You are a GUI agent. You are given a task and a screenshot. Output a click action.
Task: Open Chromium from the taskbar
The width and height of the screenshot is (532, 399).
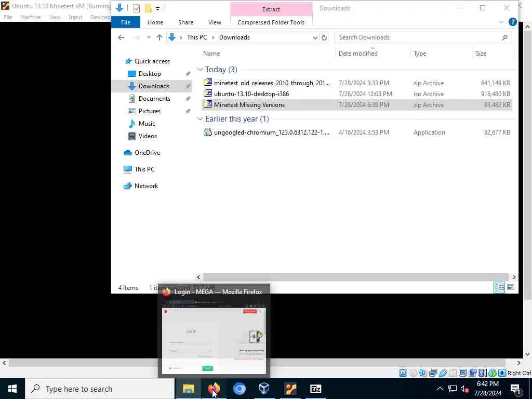239,389
